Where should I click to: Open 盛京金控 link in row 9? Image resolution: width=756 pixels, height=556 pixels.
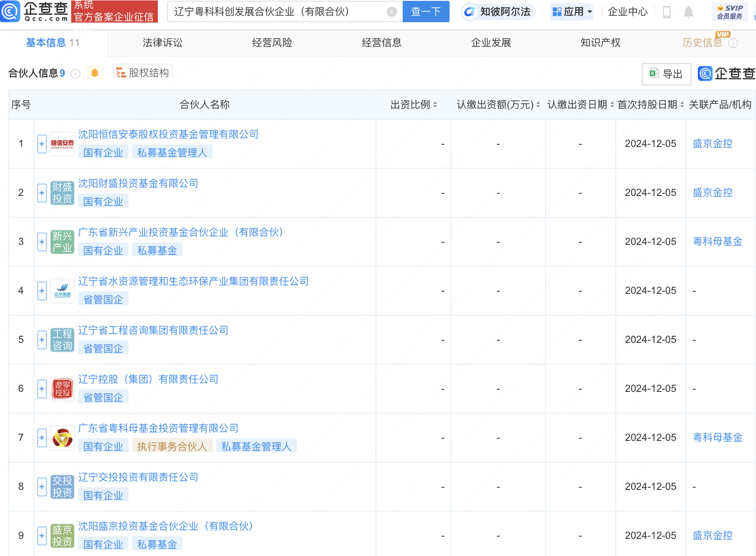tap(712, 535)
